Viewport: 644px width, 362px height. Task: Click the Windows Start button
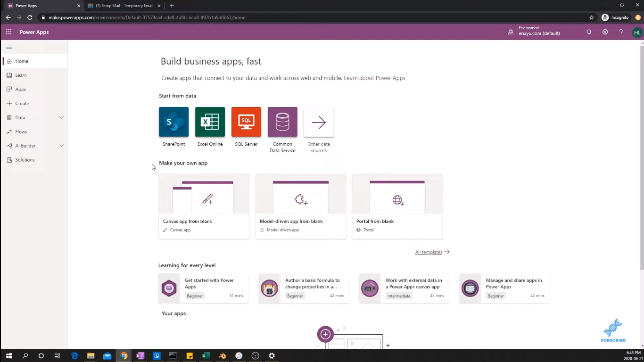point(8,356)
